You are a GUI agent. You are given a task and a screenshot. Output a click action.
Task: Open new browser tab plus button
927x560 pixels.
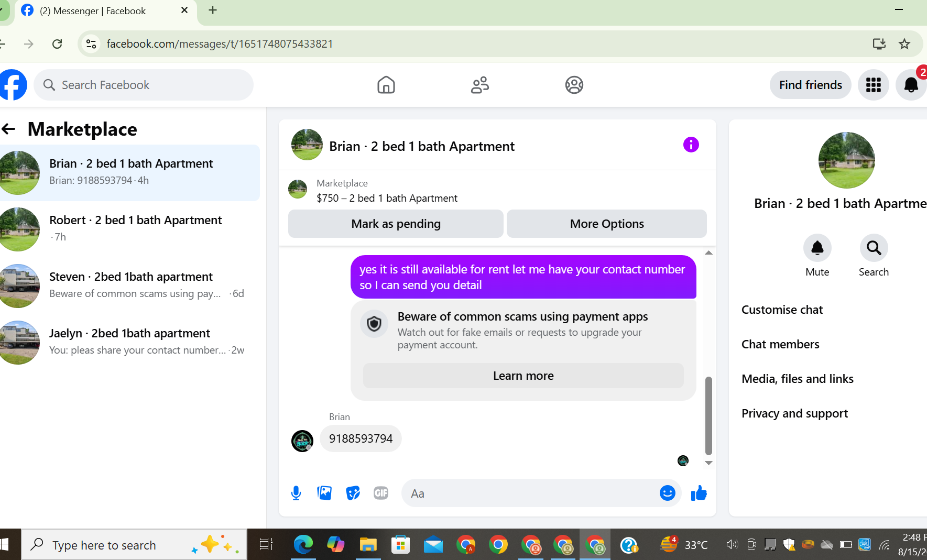[x=213, y=10]
